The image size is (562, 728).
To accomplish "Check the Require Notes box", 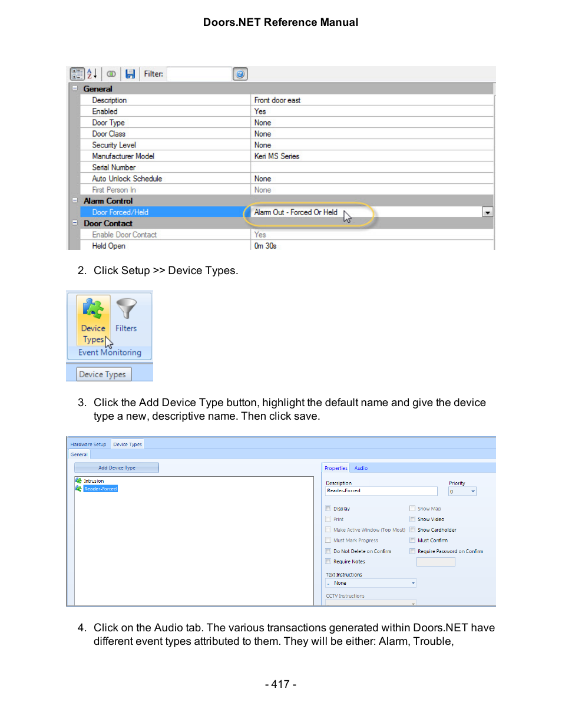I will coord(328,562).
